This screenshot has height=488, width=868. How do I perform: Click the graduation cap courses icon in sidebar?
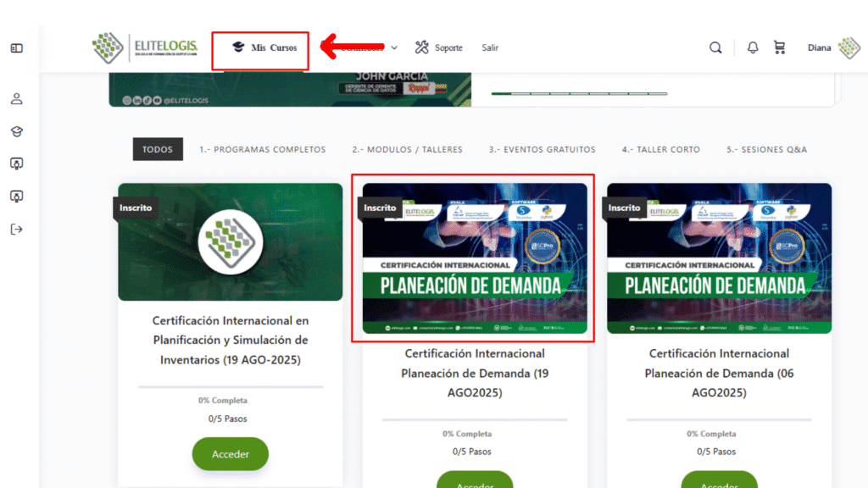pos(17,131)
